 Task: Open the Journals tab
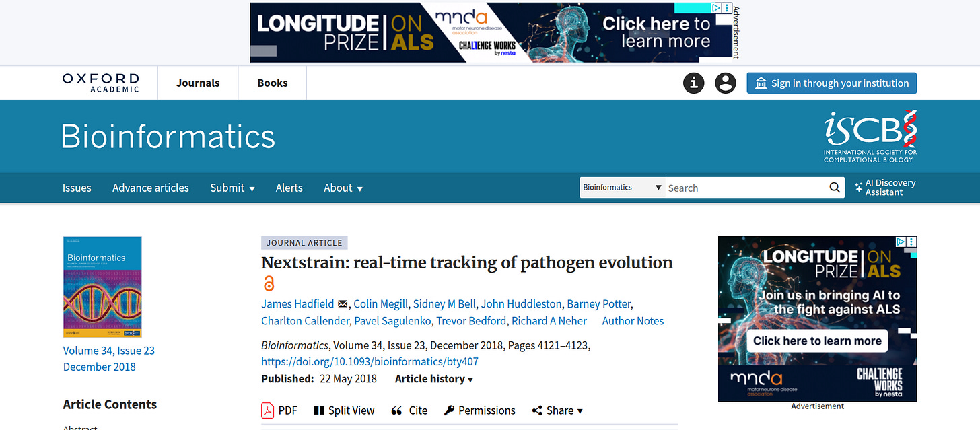click(198, 83)
